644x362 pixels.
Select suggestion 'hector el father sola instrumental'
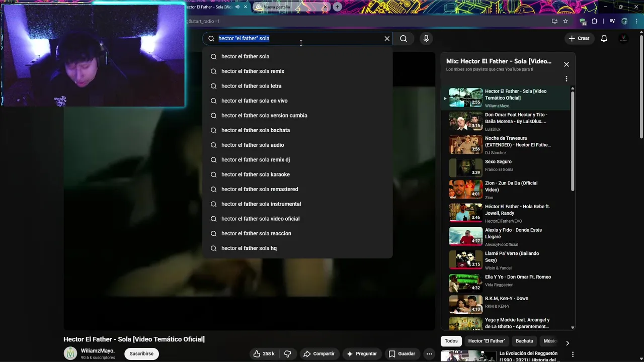click(x=297, y=204)
